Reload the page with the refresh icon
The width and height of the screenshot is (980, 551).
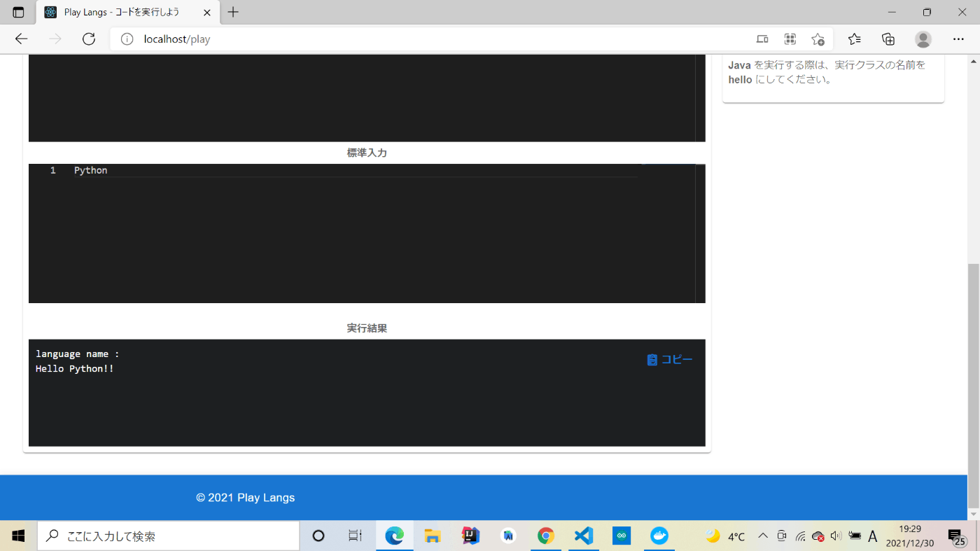tap(89, 39)
